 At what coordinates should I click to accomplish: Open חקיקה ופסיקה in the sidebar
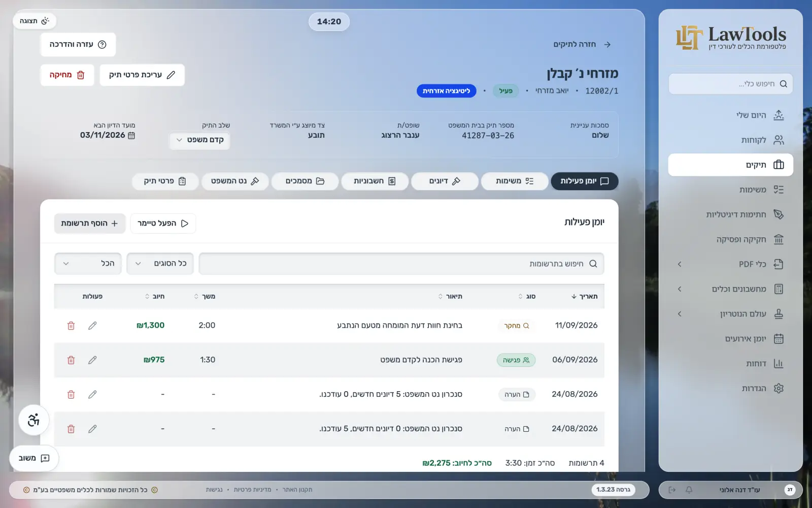pyautogui.click(x=730, y=239)
